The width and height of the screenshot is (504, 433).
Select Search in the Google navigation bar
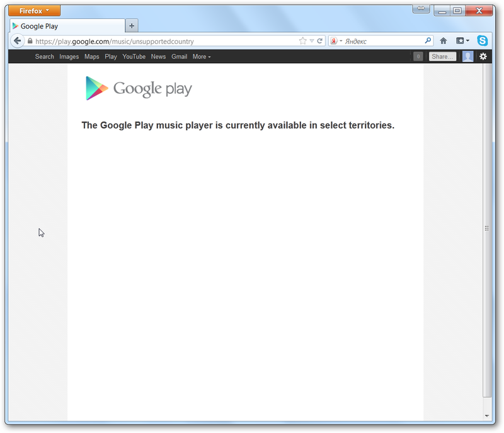[44, 56]
